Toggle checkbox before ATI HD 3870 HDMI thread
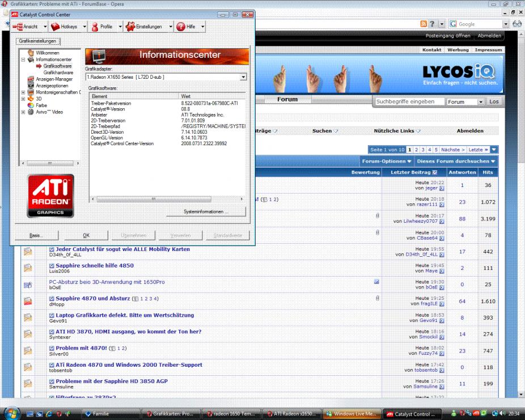 coord(52,332)
